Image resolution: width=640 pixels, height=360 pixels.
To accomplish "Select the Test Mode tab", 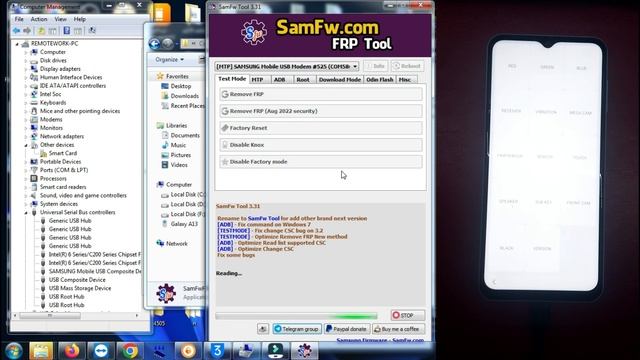I will (232, 79).
